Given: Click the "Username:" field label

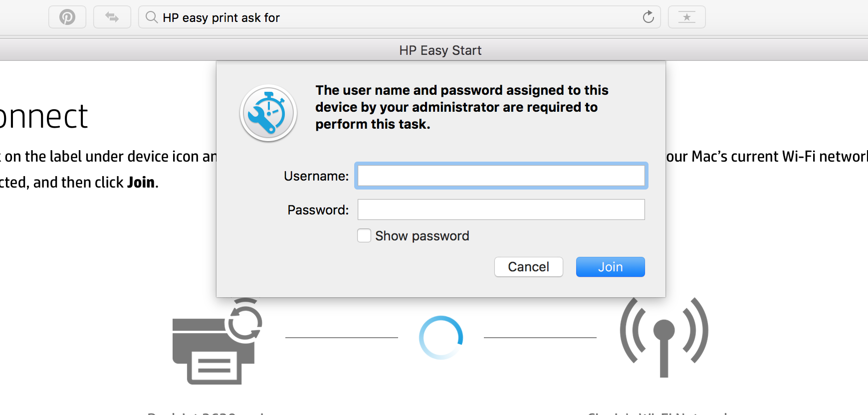Looking at the screenshot, I should click(316, 176).
